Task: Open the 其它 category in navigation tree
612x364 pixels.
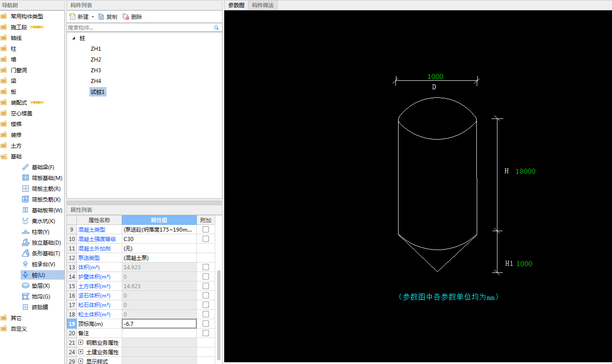Action: (16, 318)
